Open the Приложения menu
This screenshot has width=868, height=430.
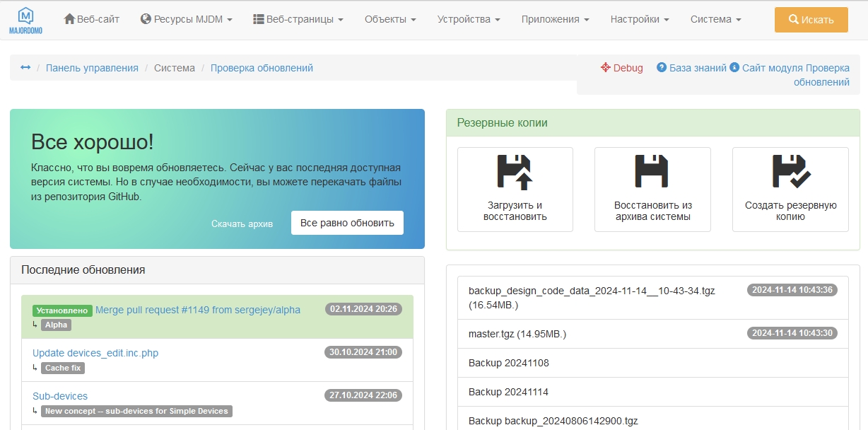(555, 20)
